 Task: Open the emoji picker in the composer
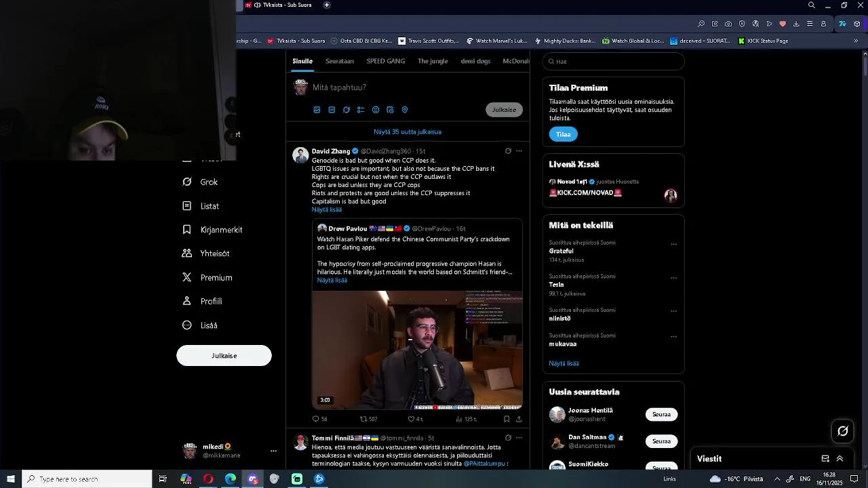click(376, 110)
